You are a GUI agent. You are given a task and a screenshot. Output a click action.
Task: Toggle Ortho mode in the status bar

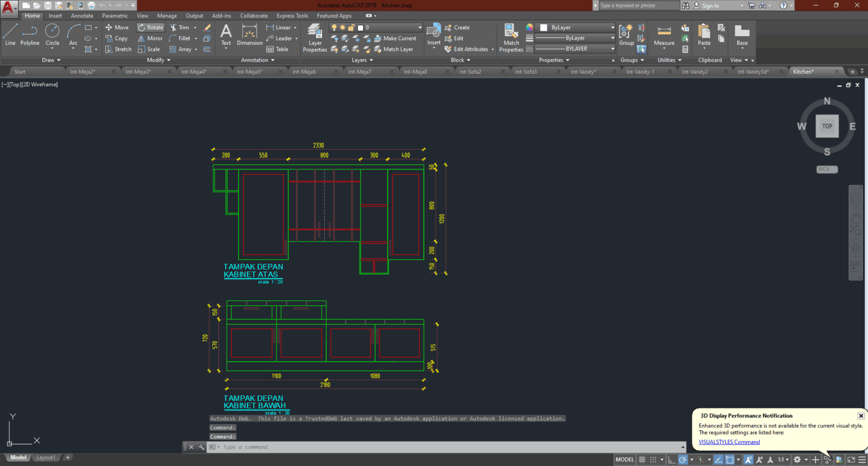pos(671,459)
